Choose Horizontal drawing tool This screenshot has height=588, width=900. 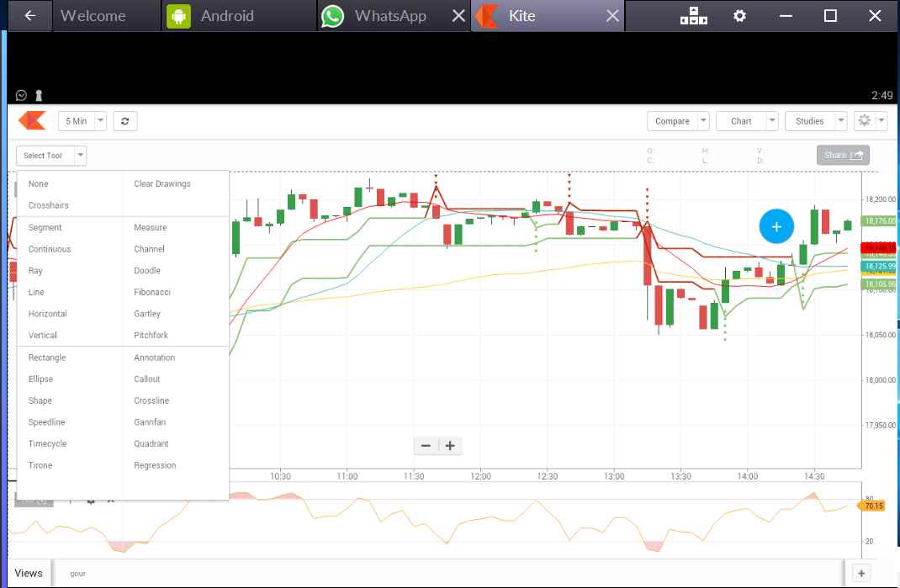click(x=47, y=314)
